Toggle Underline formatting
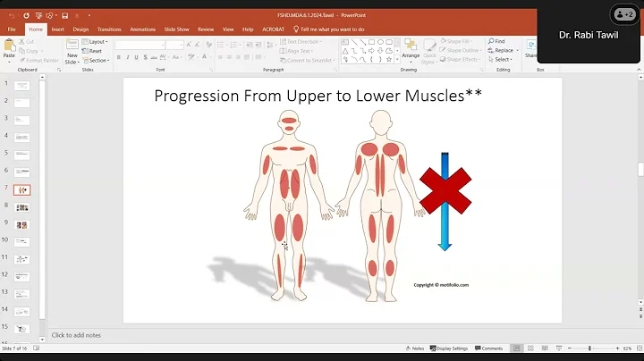Viewport: 644px width, 361px height. coord(136,57)
